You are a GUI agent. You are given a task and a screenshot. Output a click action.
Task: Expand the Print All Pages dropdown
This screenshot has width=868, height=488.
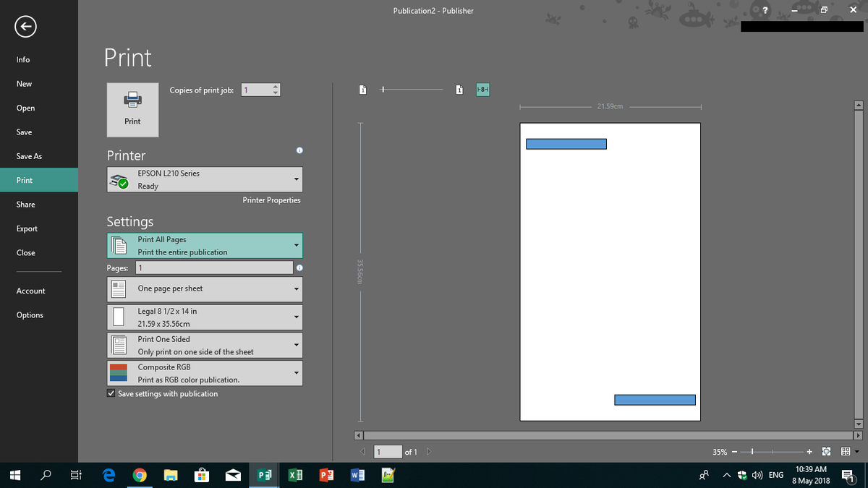click(x=205, y=246)
